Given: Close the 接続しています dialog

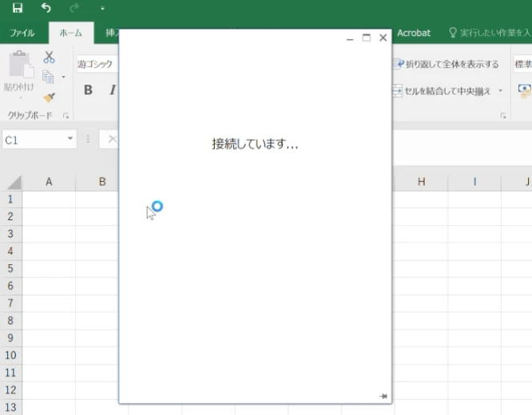Looking at the screenshot, I should click(x=383, y=38).
